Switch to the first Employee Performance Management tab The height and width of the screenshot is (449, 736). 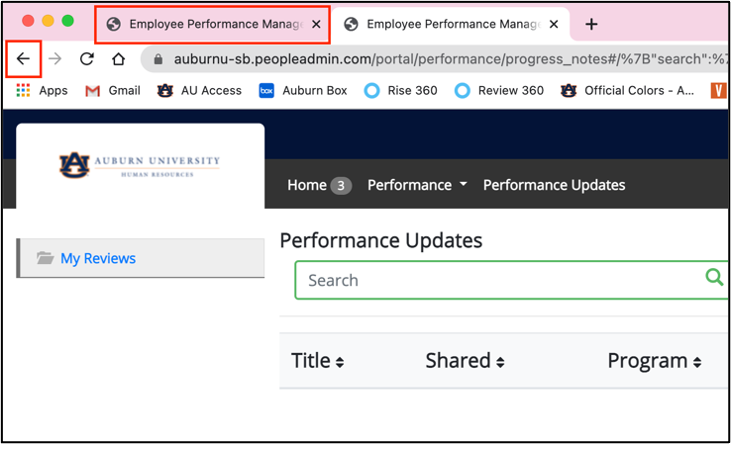(213, 24)
